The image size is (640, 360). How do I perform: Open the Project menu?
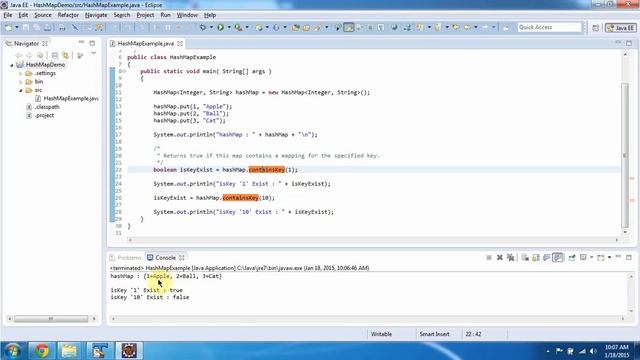point(145,15)
